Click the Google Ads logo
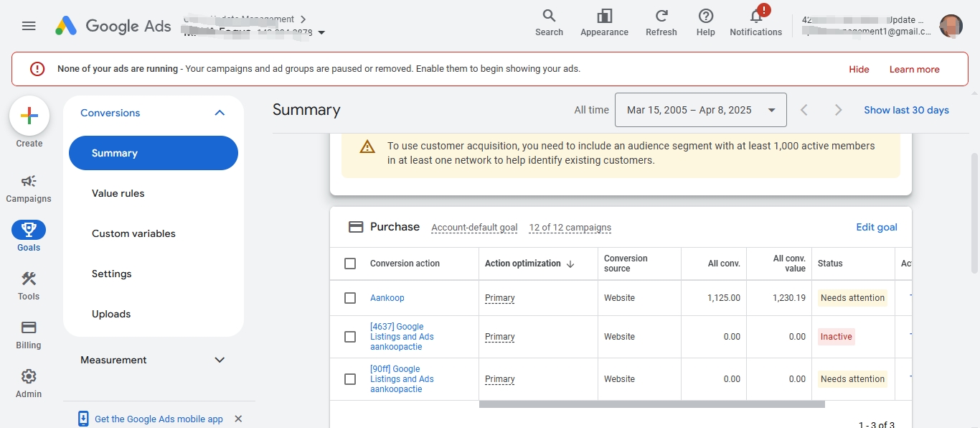Viewport: 980px width, 428px height. (x=113, y=26)
